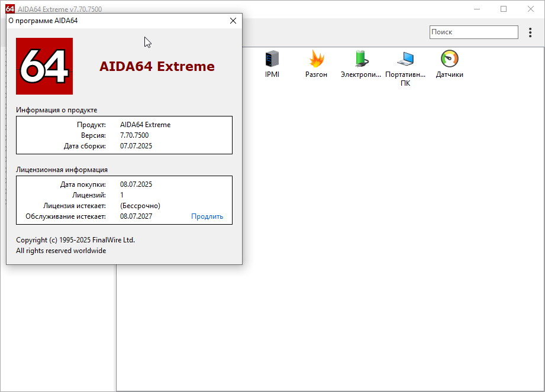Click the О программе AIDA64 dialog title
The width and height of the screenshot is (545, 392).
43,21
